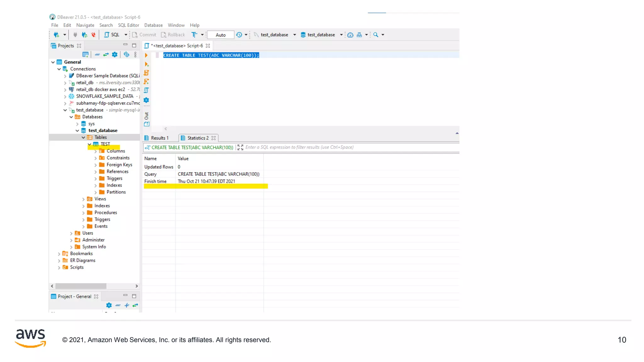Select the retail_db connection in the tree

(x=85, y=83)
